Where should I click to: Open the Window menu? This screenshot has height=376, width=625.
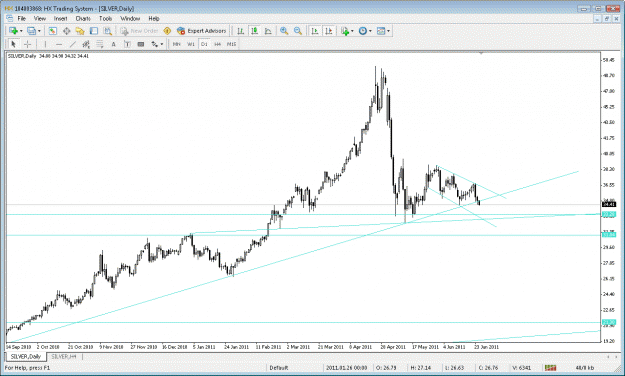(x=130, y=18)
